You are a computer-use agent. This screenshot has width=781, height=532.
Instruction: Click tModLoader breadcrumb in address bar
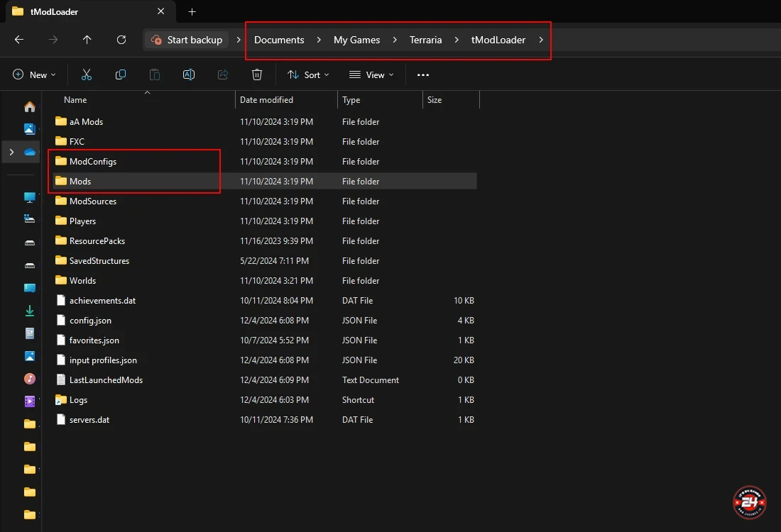click(x=498, y=40)
